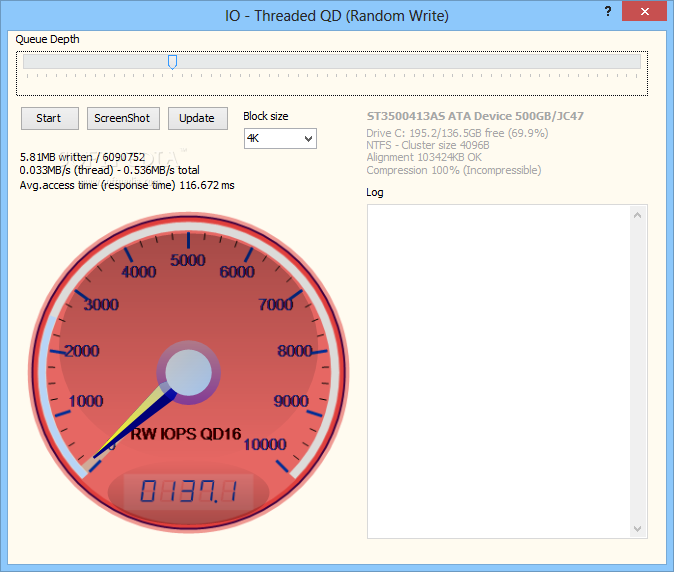The width and height of the screenshot is (674, 572).
Task: Click the digital readout showing 0137.1
Action: tap(189, 491)
